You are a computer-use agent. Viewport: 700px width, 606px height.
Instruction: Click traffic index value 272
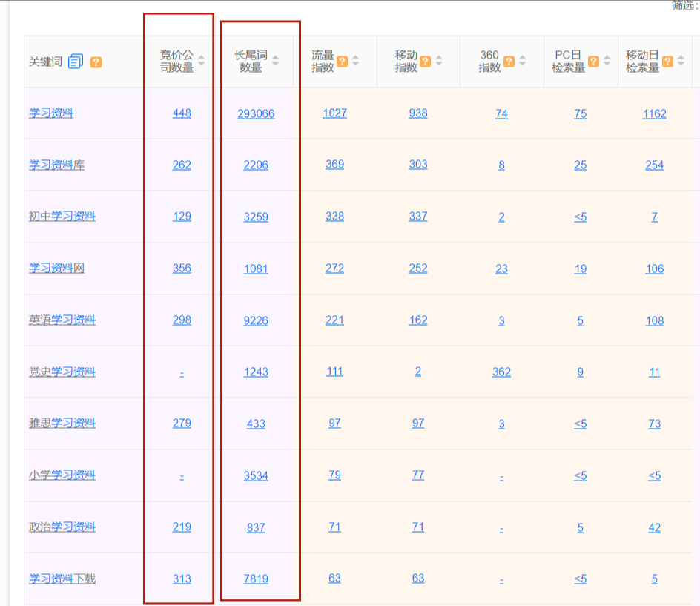[335, 269]
